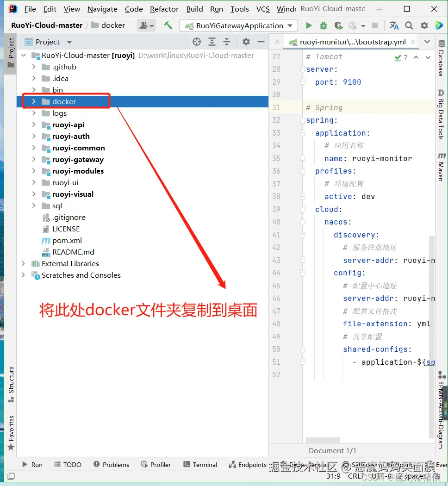The image size is (448, 486).
Task: Open RuoYiGatewayApplication run configuration dropdown
Action: [239, 25]
